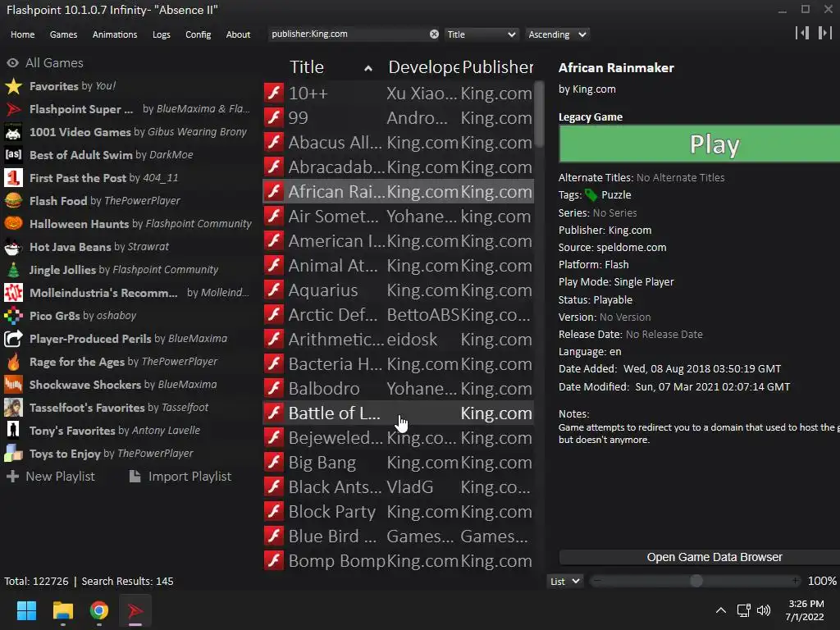Open the List view layout dropdown

(565, 582)
